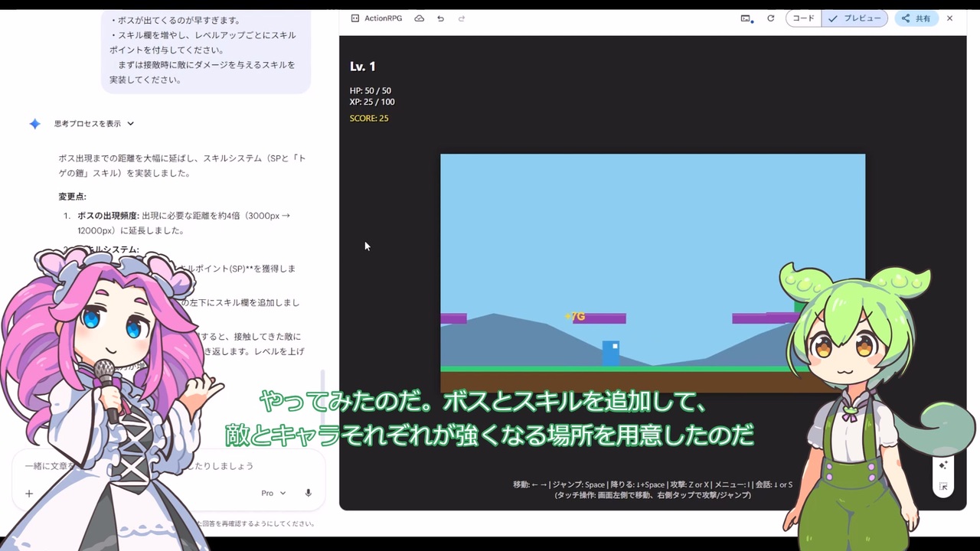Screen dimensions: 980x551
Task: Switch to the プレビュー tab
Action: [x=854, y=18]
